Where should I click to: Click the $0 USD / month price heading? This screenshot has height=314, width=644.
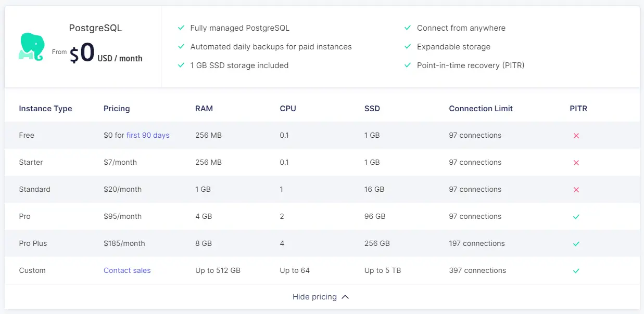[x=106, y=54]
